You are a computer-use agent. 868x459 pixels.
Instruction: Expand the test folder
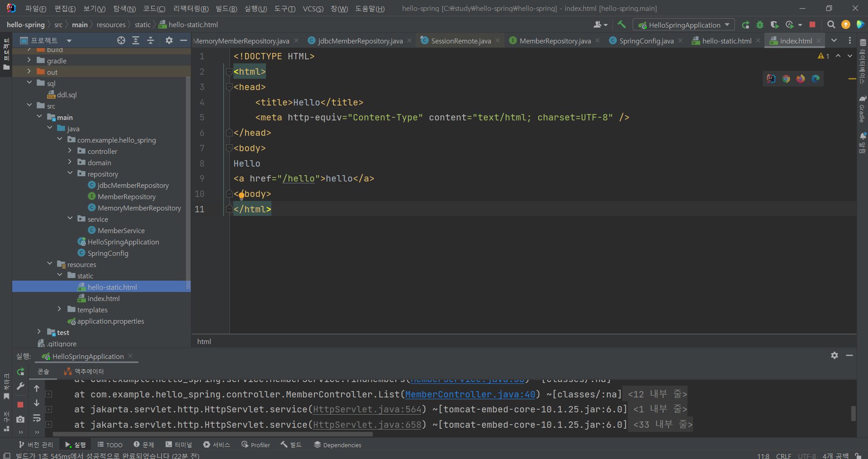tap(39, 332)
